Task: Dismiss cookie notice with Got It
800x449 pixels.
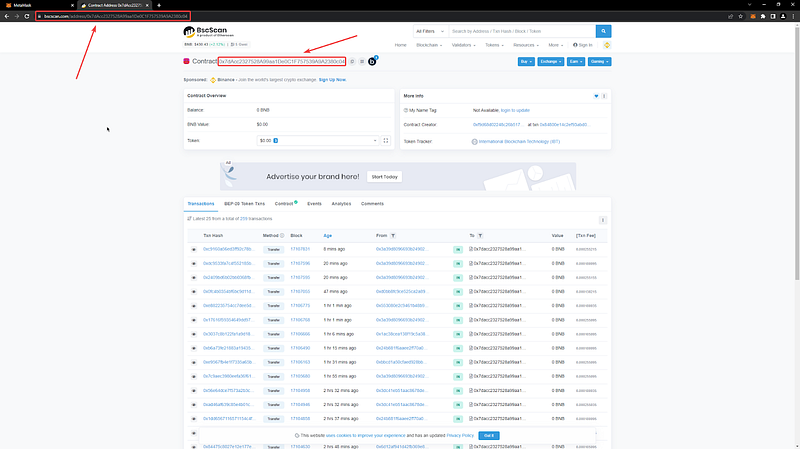Action: (x=489, y=435)
